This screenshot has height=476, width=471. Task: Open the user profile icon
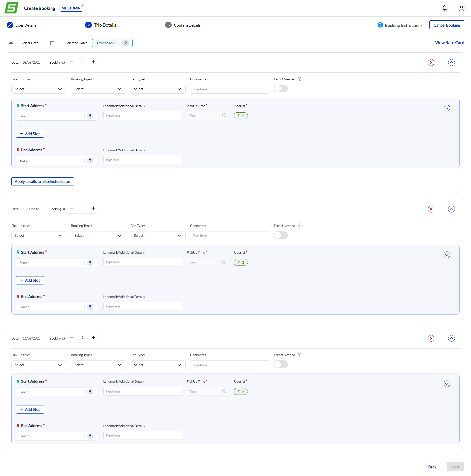coord(461,8)
